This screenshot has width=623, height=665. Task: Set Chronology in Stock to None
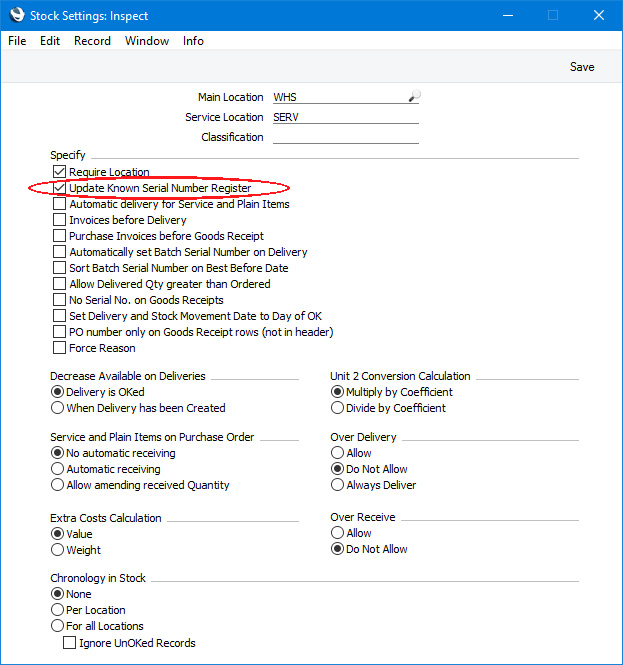(x=57, y=594)
